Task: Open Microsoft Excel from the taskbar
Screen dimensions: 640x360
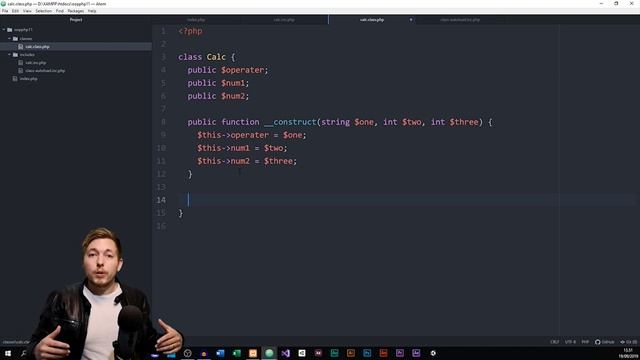Action: pyautogui.click(x=237, y=353)
